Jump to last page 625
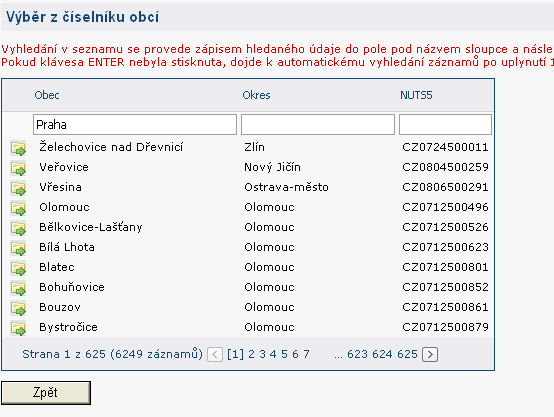This screenshot has height=417, width=554. pyautogui.click(x=407, y=354)
